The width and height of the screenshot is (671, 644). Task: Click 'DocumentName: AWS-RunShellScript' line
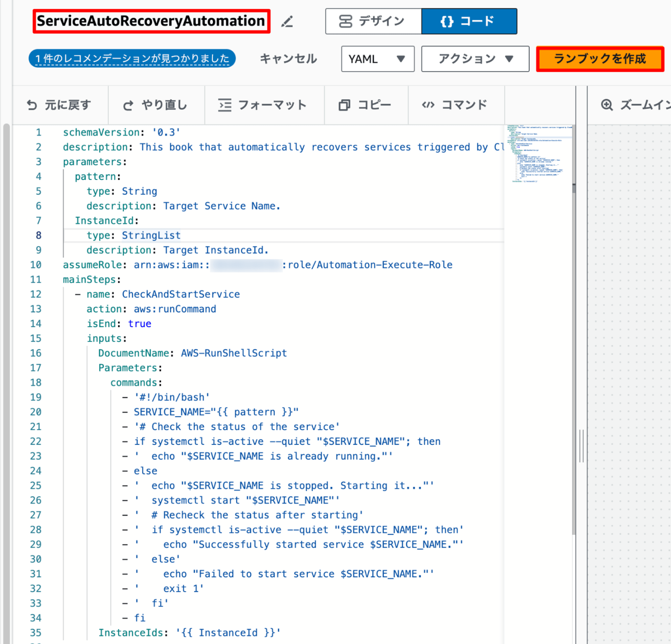192,353
